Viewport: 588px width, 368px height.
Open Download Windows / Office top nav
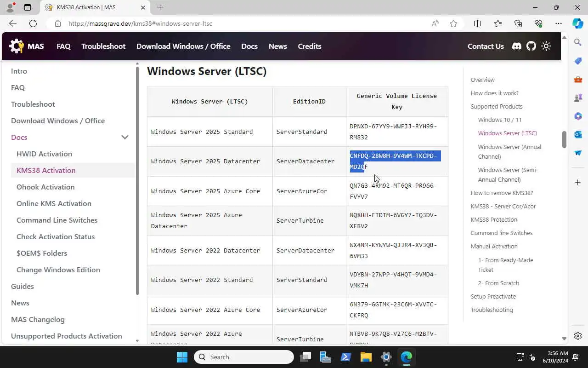pos(183,46)
